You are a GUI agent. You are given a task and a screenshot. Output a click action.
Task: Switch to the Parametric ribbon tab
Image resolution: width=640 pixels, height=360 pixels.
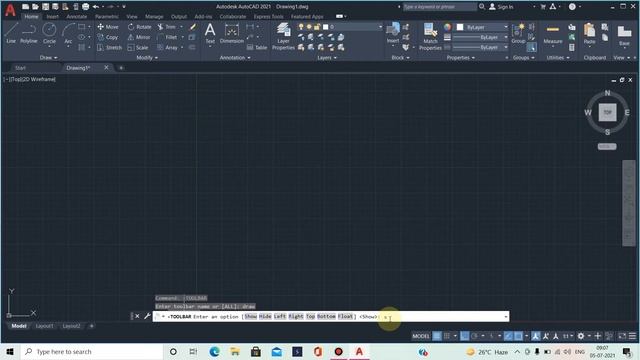click(107, 17)
